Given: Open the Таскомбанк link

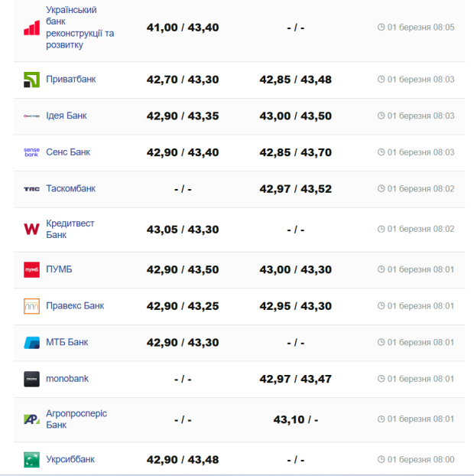Looking at the screenshot, I should 70,188.
